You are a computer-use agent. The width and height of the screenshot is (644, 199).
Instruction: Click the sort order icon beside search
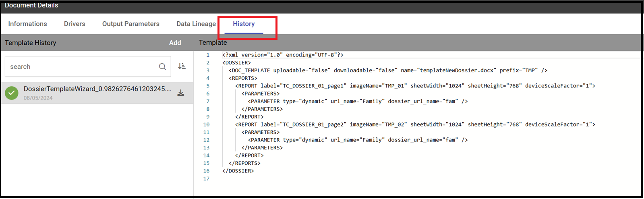pyautogui.click(x=182, y=66)
